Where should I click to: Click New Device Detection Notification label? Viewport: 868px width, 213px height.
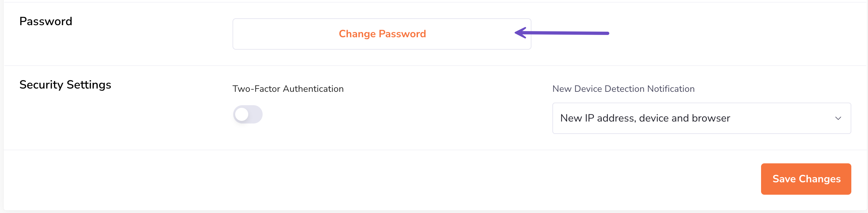pyautogui.click(x=623, y=89)
